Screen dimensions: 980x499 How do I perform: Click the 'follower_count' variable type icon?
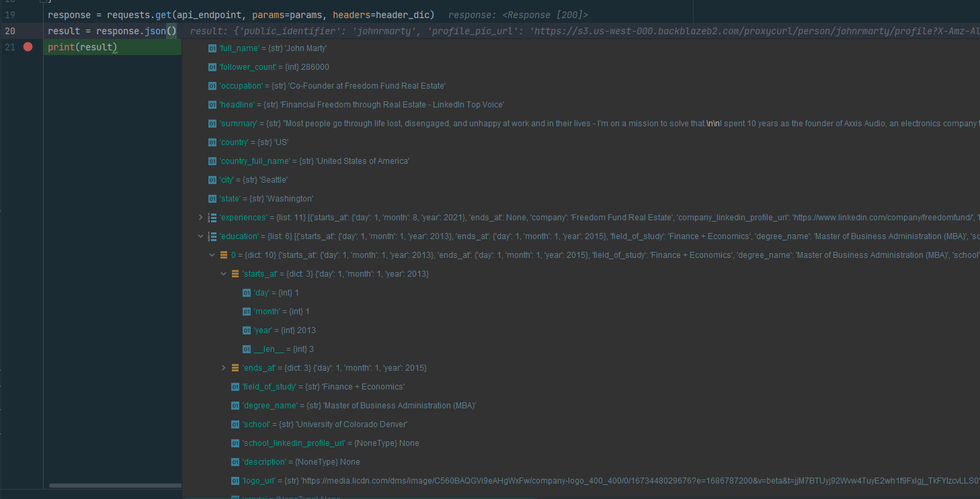[x=212, y=67]
